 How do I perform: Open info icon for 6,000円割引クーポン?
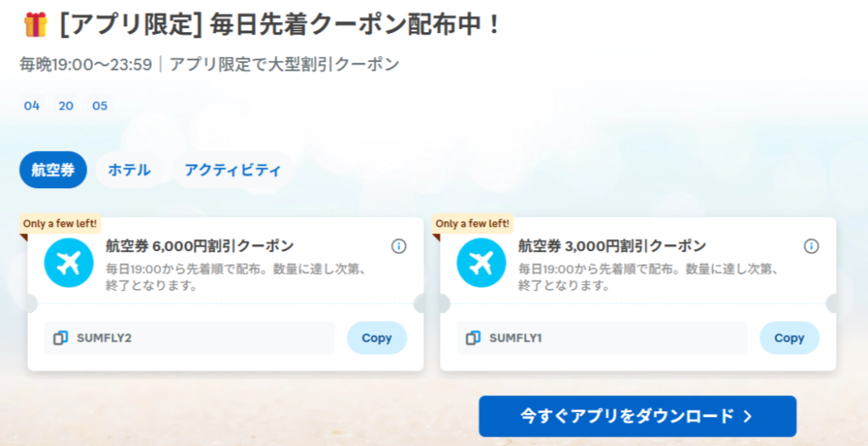(x=398, y=247)
